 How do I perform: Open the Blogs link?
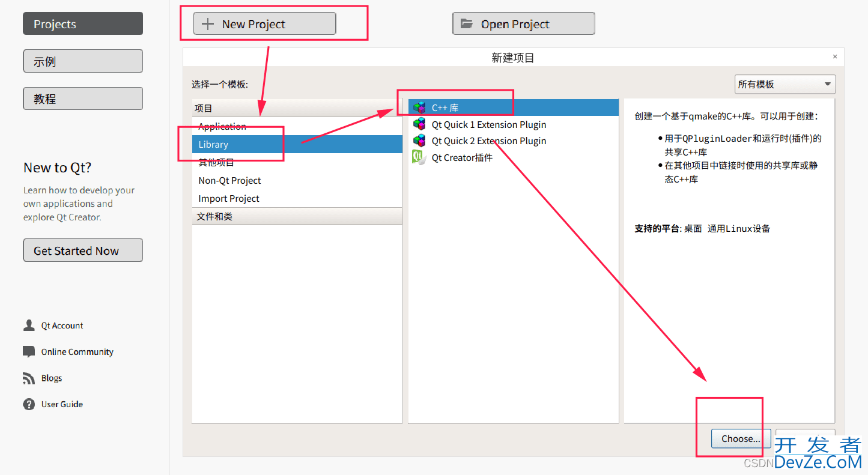tap(52, 378)
